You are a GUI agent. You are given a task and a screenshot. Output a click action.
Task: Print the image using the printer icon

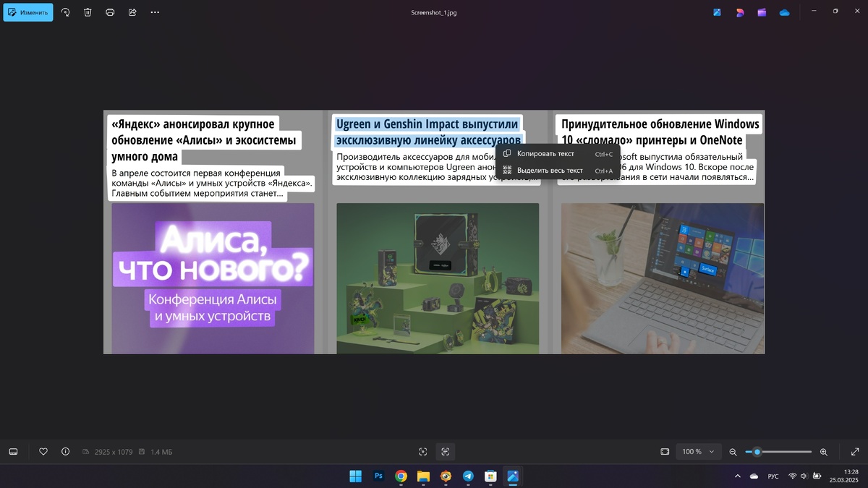[110, 12]
